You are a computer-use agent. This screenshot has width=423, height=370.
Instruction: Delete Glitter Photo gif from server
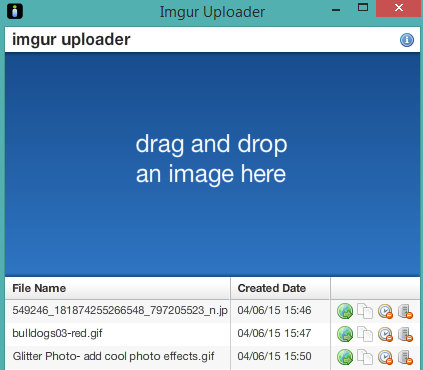pyautogui.click(x=406, y=357)
